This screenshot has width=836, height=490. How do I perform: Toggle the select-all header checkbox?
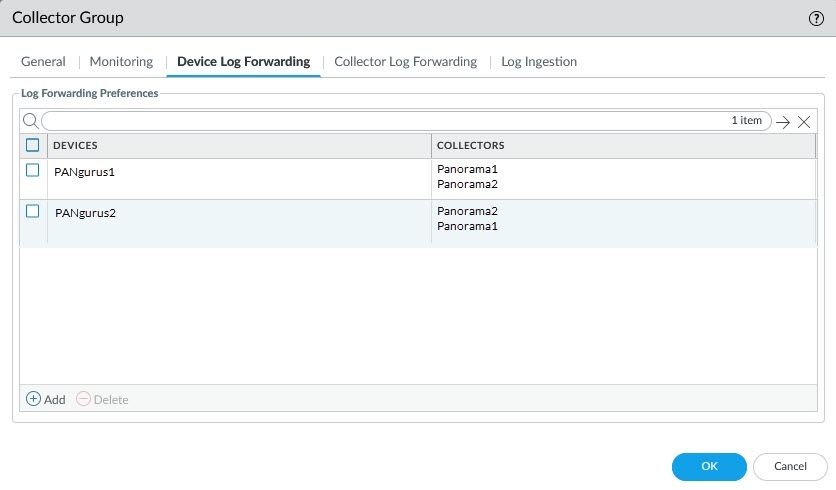(33, 145)
